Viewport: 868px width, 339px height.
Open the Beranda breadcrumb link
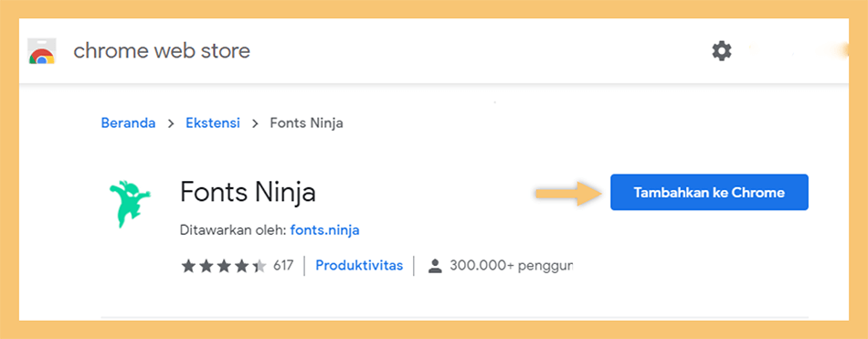point(128,123)
